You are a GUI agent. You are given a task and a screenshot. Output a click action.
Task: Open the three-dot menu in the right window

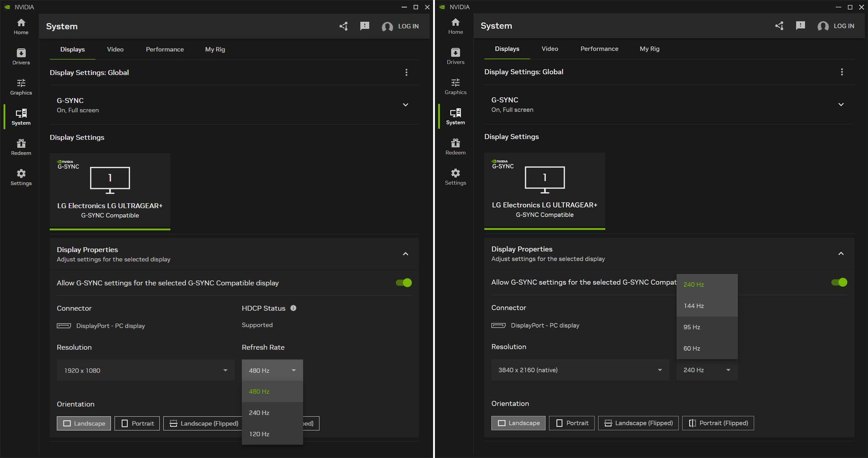[841, 72]
